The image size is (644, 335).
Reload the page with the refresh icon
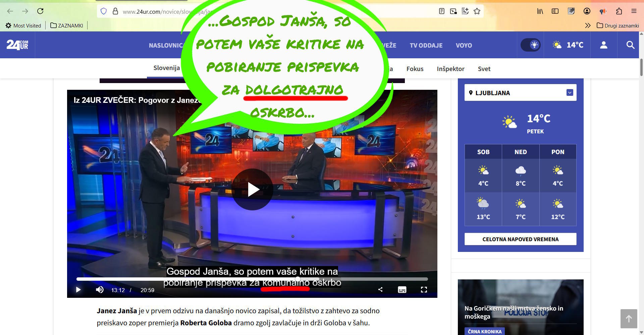point(40,11)
